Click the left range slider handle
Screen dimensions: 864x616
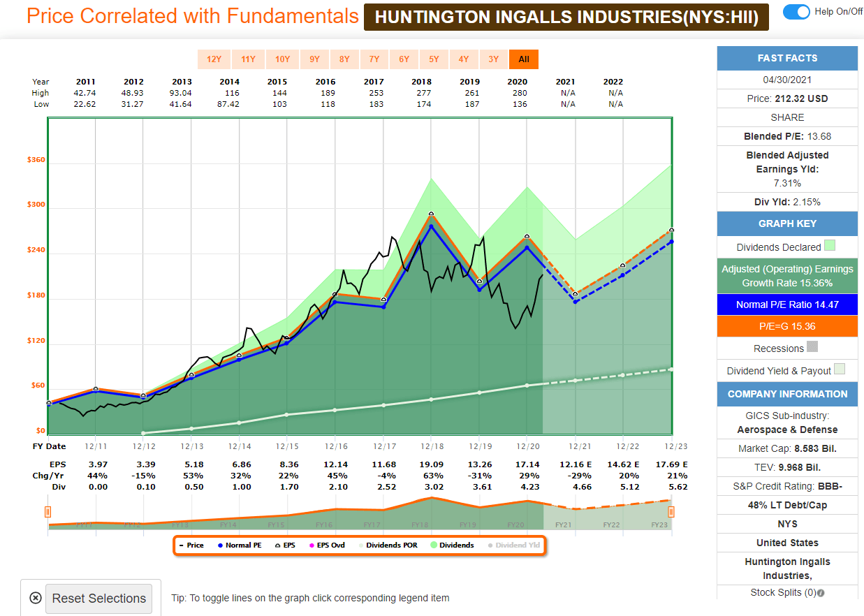(47, 512)
